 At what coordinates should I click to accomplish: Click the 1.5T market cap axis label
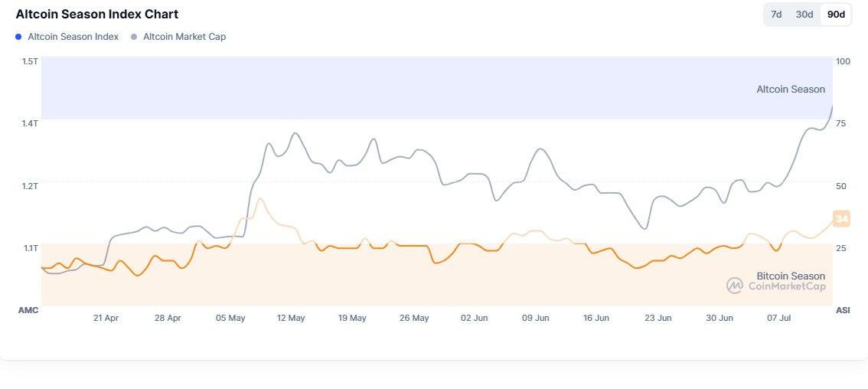31,61
